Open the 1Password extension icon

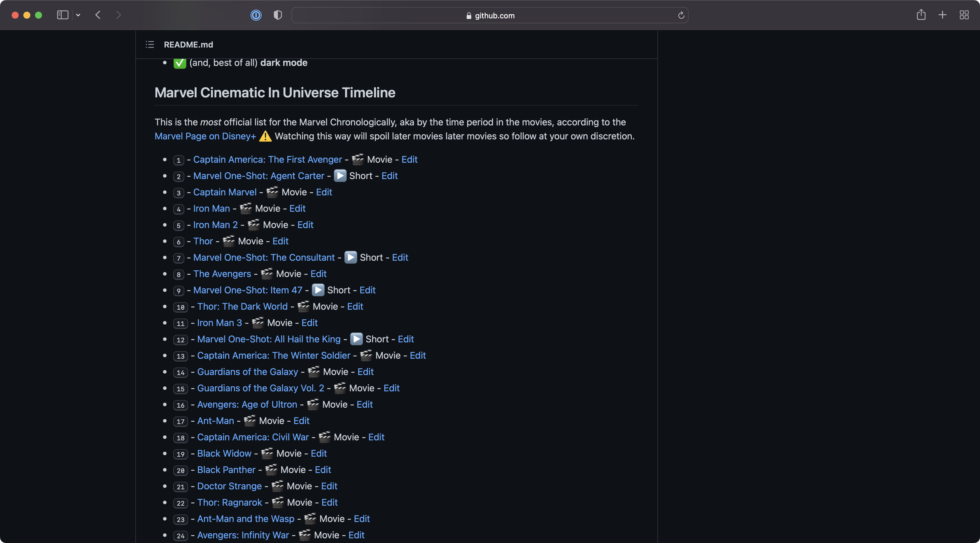pyautogui.click(x=256, y=15)
